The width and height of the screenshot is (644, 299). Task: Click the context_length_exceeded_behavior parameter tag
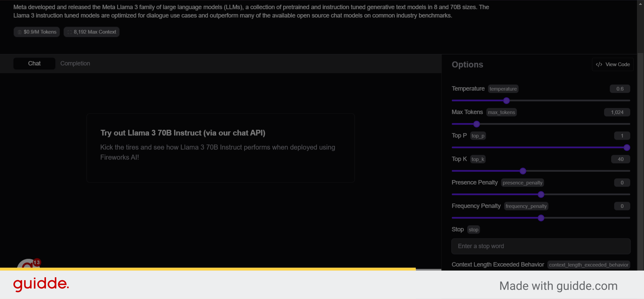coord(589,265)
